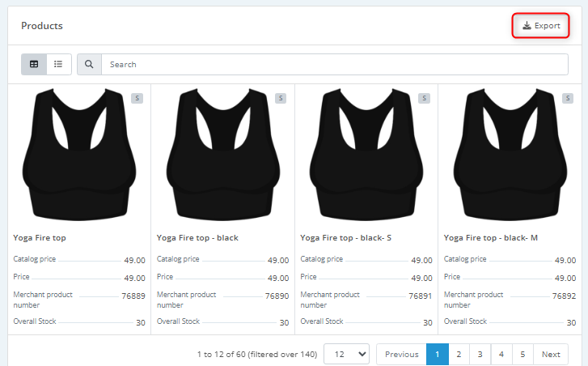Click the S badge on Yoga Fire top - black- M
Screen dimensions: 588x366
568,98
